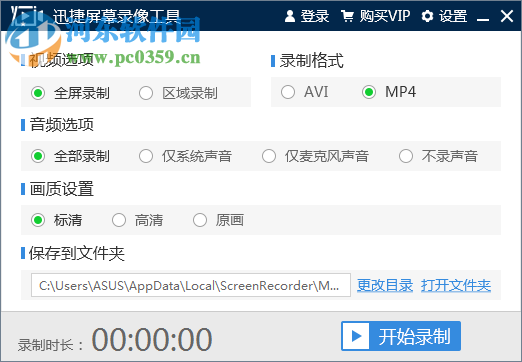This screenshot has height=362, width=522.
Task: Click the 开始录制 start recording button
Action: pyautogui.click(x=401, y=336)
